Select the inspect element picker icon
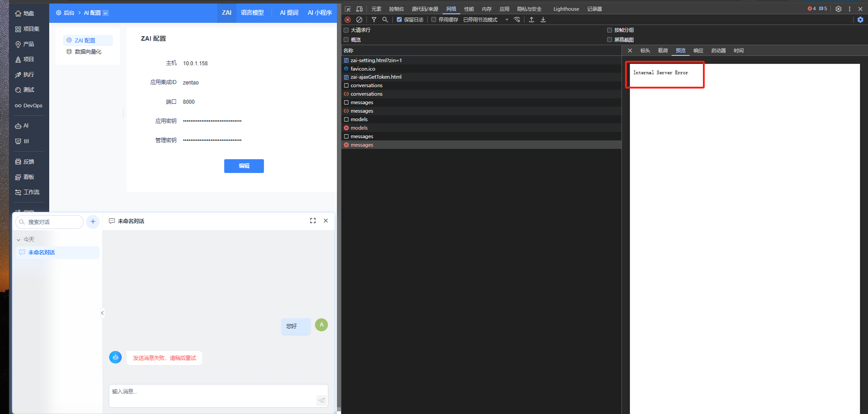 pyautogui.click(x=348, y=9)
